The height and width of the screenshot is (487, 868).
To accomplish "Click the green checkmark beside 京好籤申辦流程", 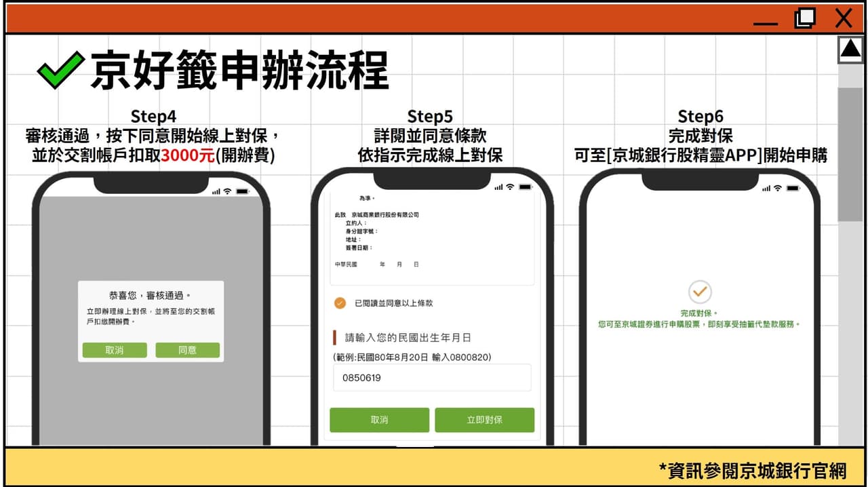I will point(60,69).
